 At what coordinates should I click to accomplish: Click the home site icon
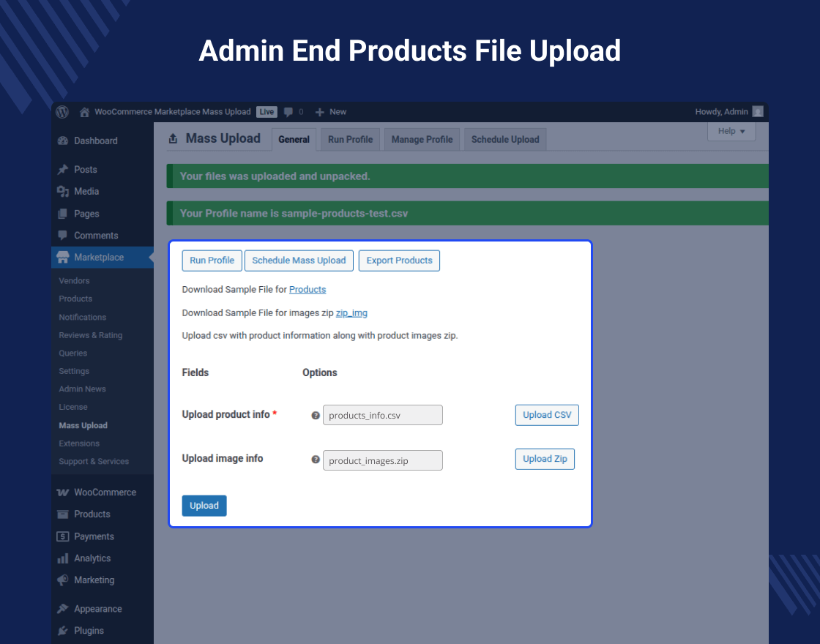(84, 112)
